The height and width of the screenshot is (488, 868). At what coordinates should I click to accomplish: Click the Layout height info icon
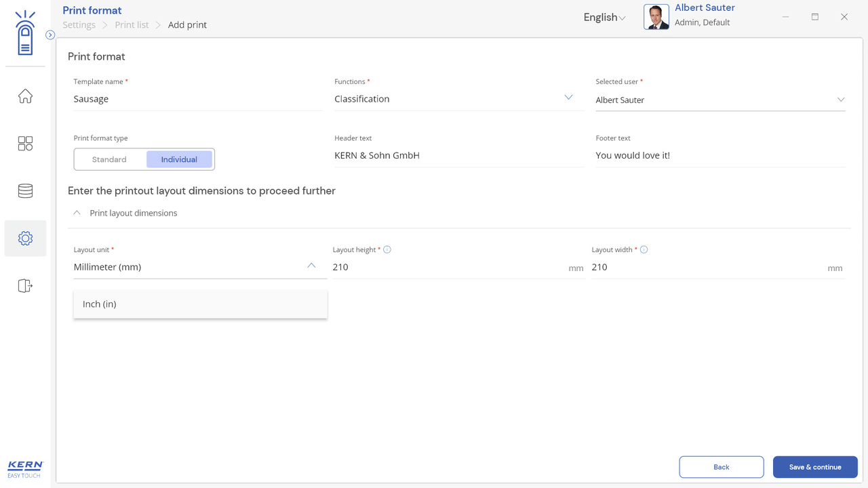387,249
